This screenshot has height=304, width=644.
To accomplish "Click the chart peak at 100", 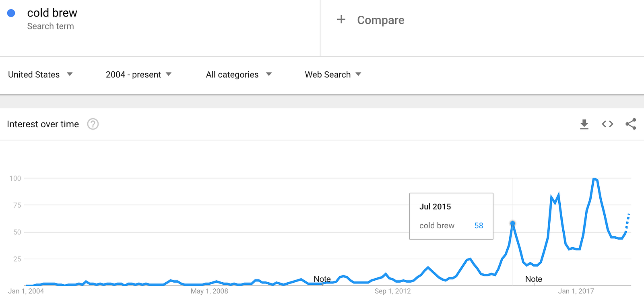I will [594, 179].
